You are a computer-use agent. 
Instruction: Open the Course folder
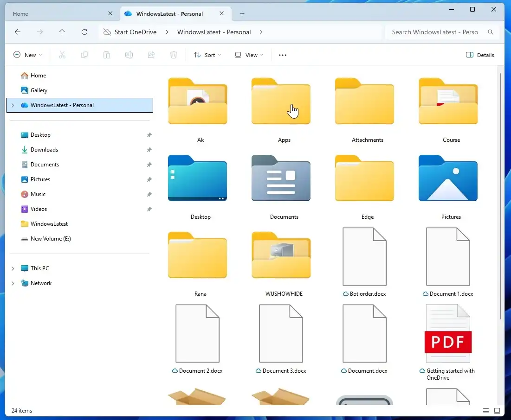point(448,110)
